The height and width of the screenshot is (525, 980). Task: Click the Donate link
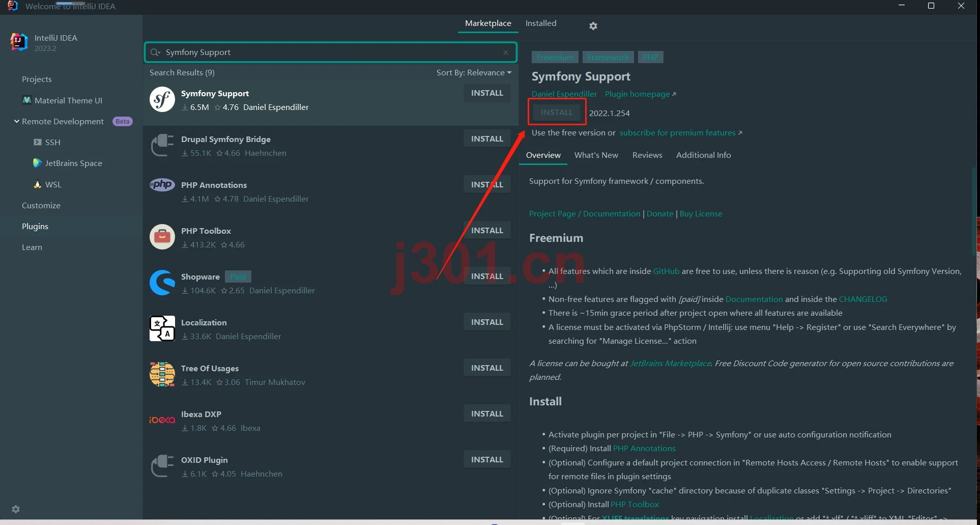tap(660, 214)
